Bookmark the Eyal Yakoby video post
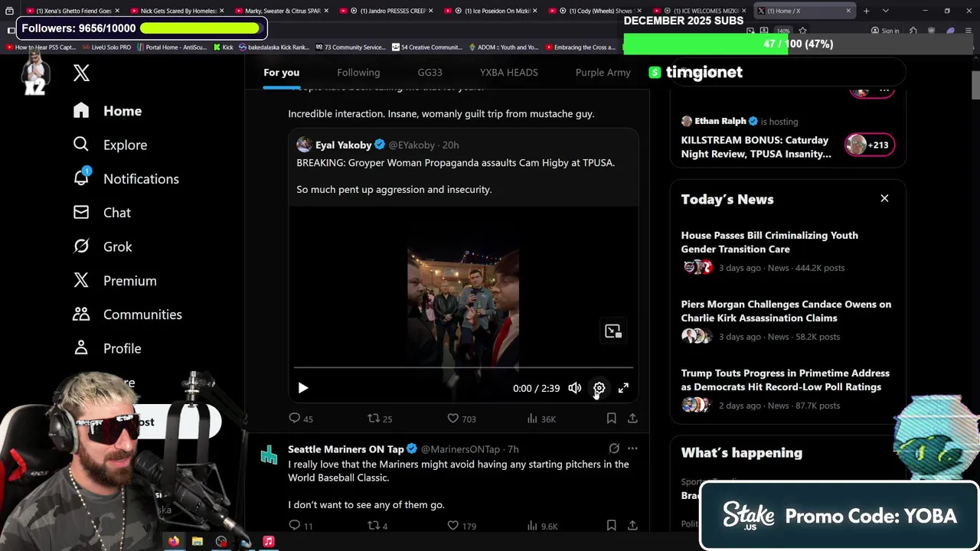Screen dimensions: 980x551 611,419
